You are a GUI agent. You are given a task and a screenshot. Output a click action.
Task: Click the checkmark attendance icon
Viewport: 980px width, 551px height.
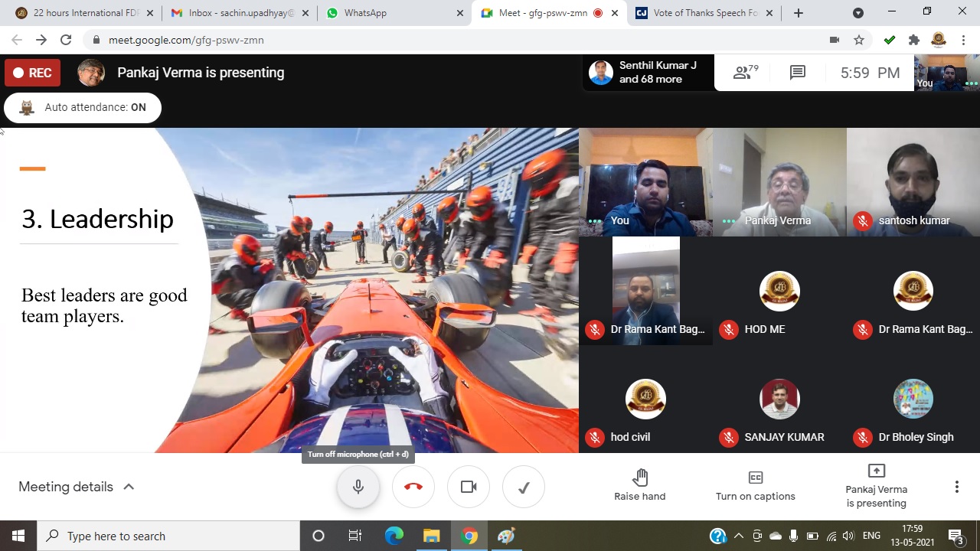524,487
